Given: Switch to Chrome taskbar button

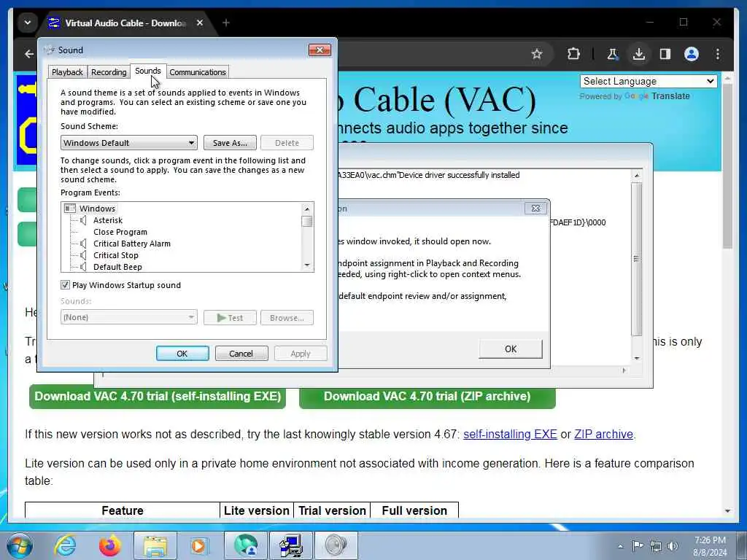Looking at the screenshot, I should 246,545.
